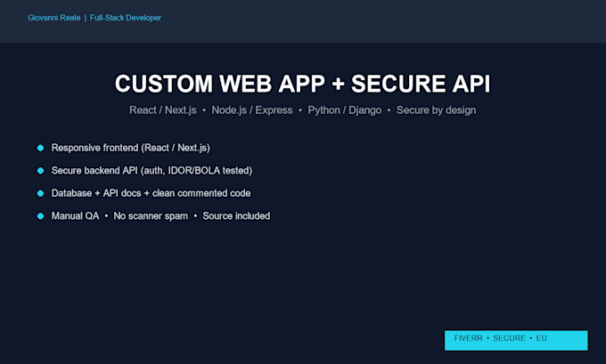The image size is (606, 364).
Task: Click the Full-Stack Developer header text
Action: pos(126,18)
